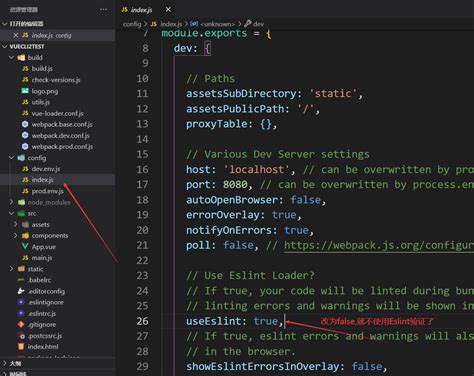Close index.js in open editors list
The image size is (474, 376).
[x=15, y=35]
